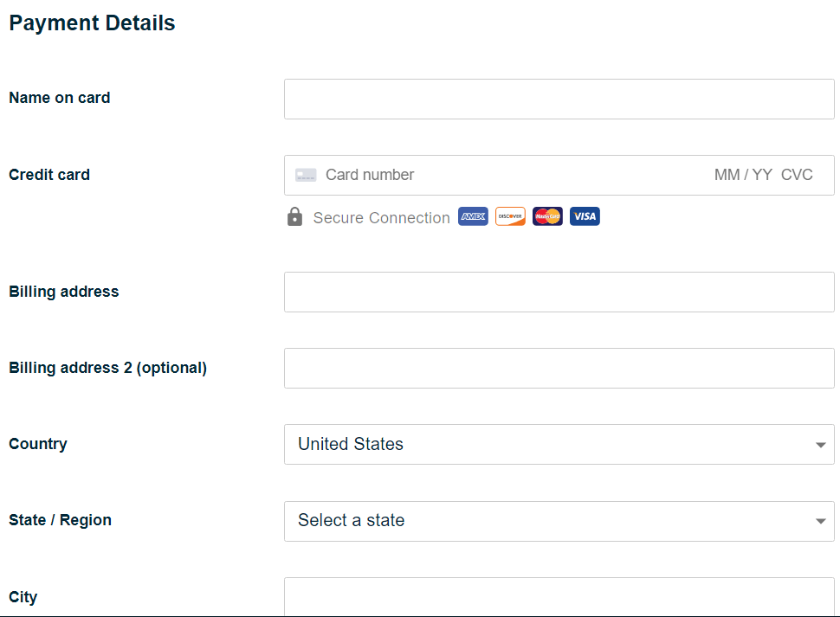Click the Visa card logo

click(x=585, y=216)
